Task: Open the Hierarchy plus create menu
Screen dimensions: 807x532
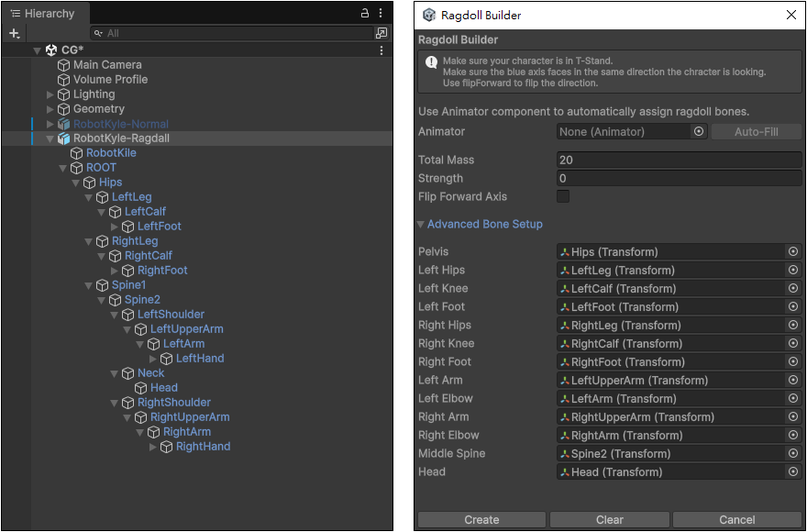Action: click(15, 33)
